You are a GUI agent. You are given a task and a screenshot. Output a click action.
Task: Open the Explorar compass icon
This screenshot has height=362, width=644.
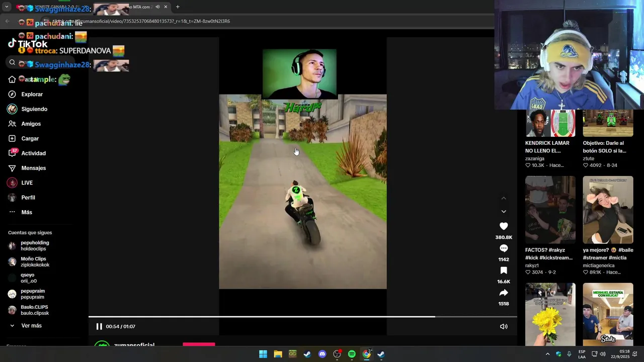point(12,94)
